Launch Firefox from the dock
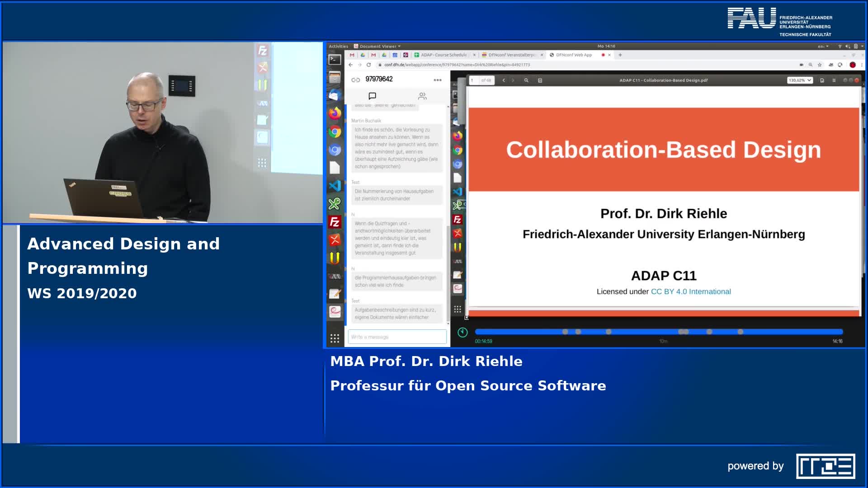Image resolution: width=868 pixels, height=488 pixels. click(335, 113)
